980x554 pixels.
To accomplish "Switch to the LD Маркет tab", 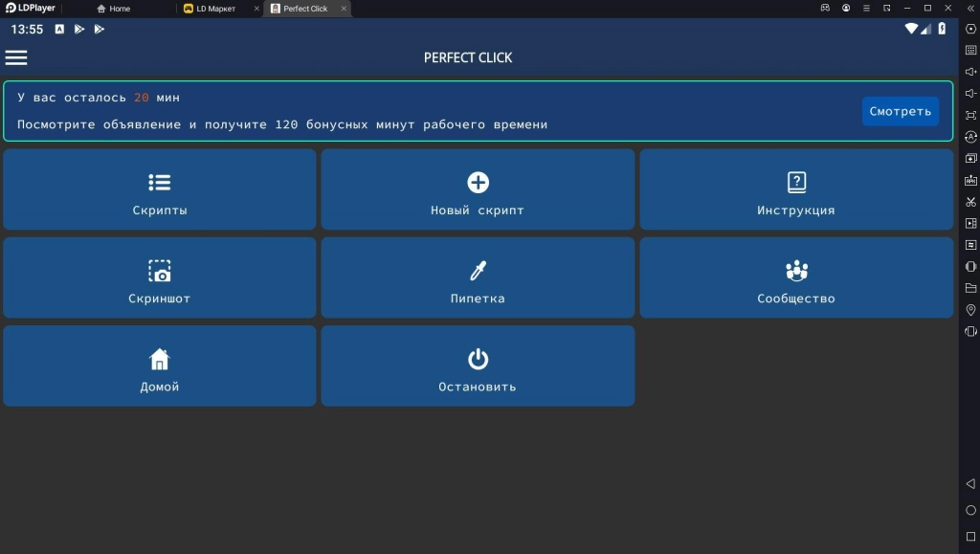I will [x=215, y=9].
